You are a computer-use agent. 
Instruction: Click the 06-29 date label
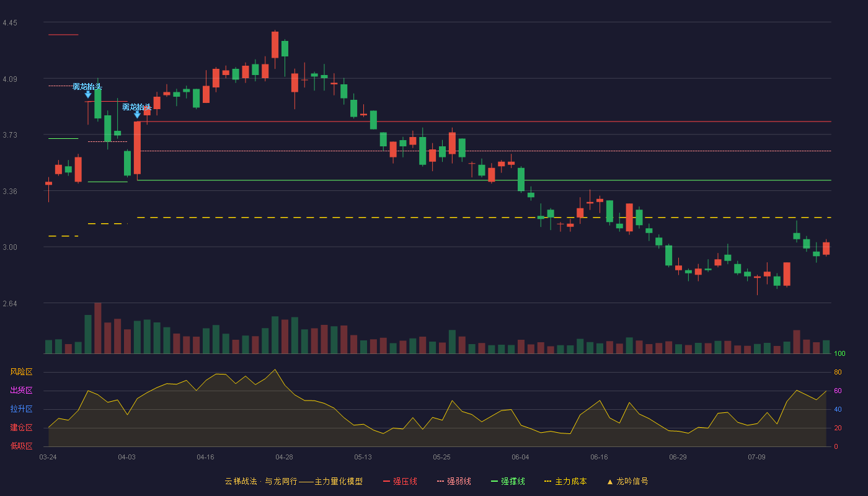[x=678, y=457]
